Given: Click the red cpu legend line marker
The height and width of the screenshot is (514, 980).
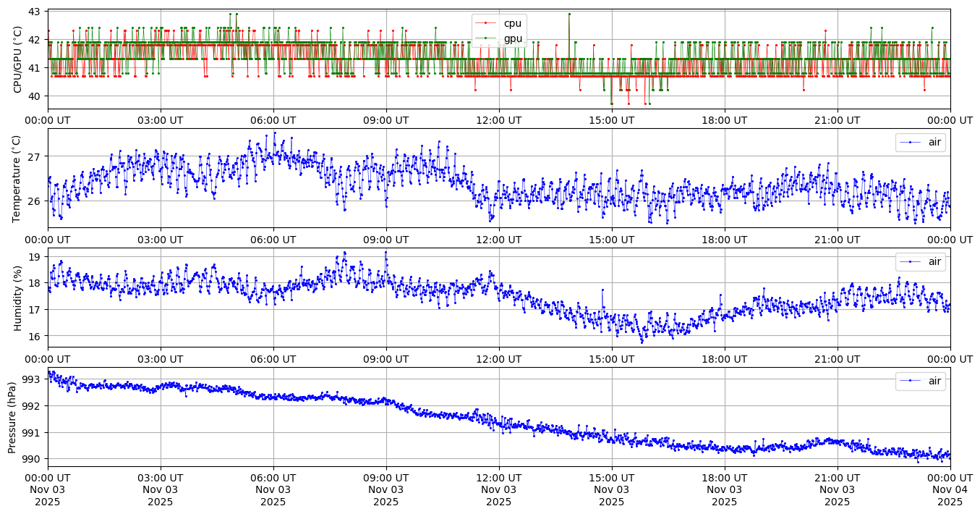Looking at the screenshot, I should point(487,23).
